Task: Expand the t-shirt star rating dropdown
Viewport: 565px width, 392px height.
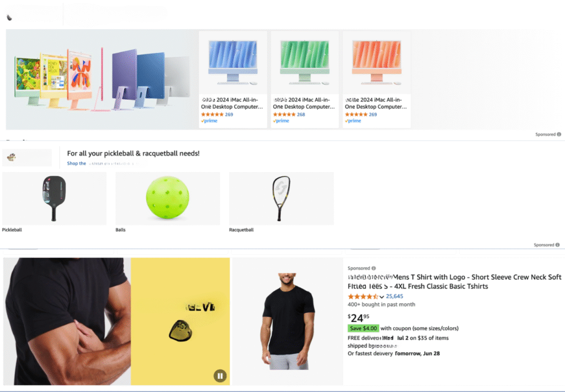Action: (x=382, y=297)
